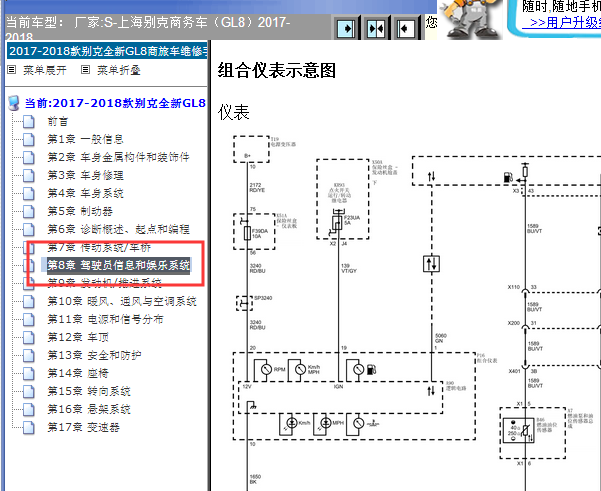Click the 仪表 subheading

[x=234, y=112]
